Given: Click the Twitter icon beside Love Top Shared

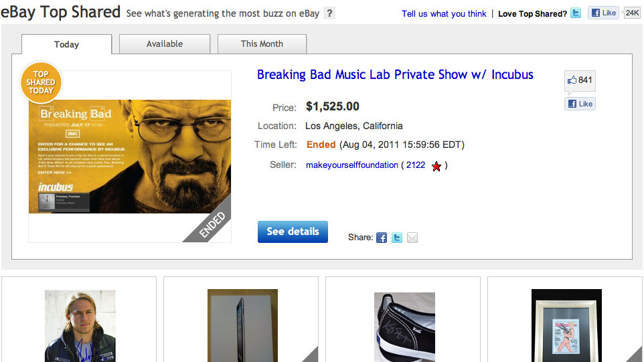Looking at the screenshot, I should click(576, 13).
